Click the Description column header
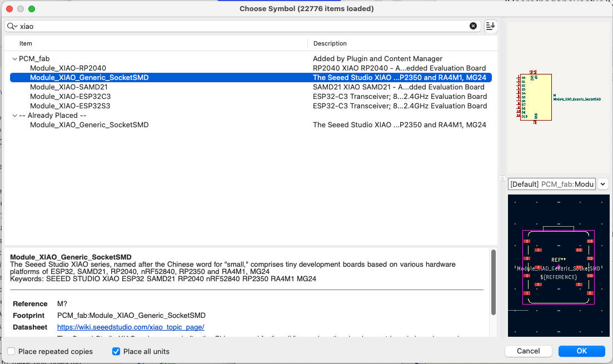Image resolution: width=613 pixels, height=364 pixels. tap(330, 43)
